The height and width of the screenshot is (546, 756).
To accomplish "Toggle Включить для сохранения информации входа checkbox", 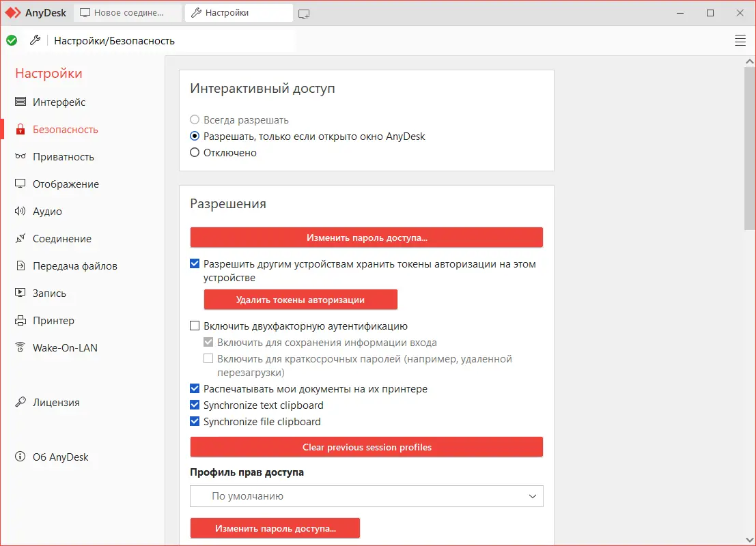I will pyautogui.click(x=208, y=342).
